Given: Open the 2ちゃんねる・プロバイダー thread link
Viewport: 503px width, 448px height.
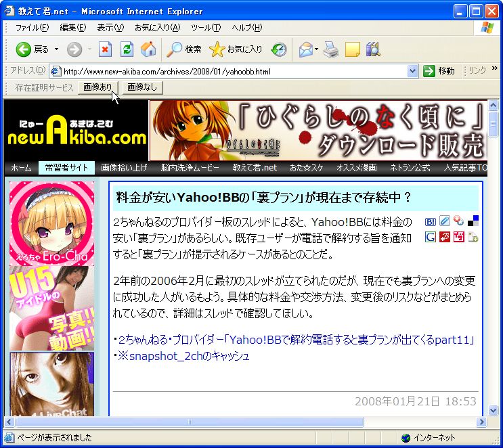Looking at the screenshot, I should click(x=296, y=340).
